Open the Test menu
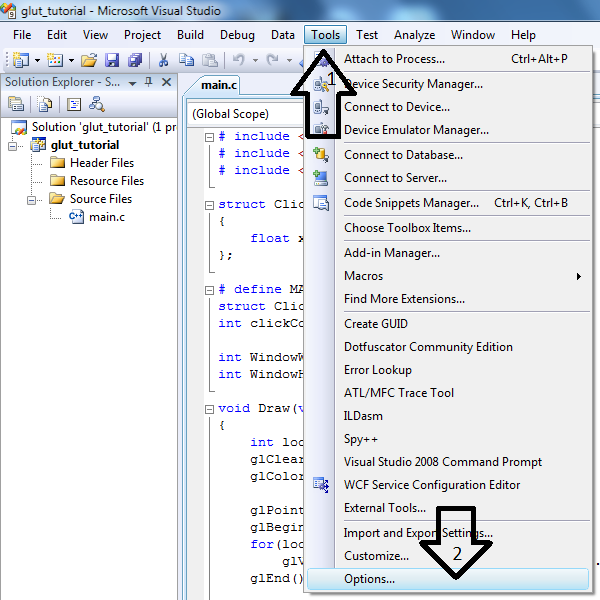The image size is (600, 600). [367, 35]
